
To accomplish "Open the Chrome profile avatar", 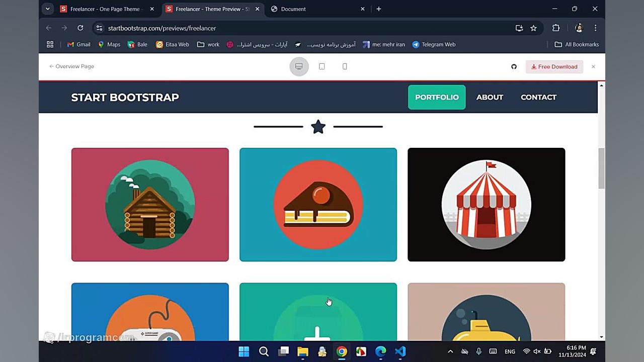I will click(579, 28).
